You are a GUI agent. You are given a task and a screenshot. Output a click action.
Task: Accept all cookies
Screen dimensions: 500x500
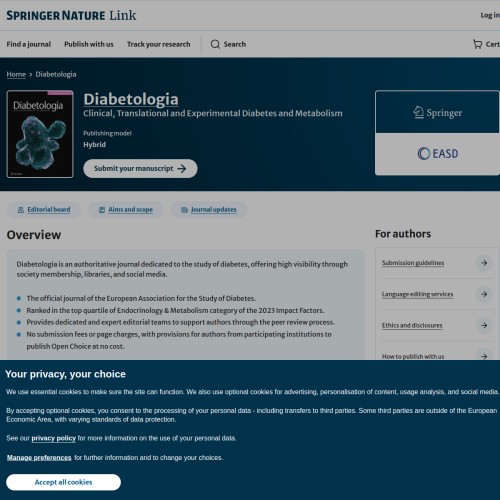coord(63,482)
